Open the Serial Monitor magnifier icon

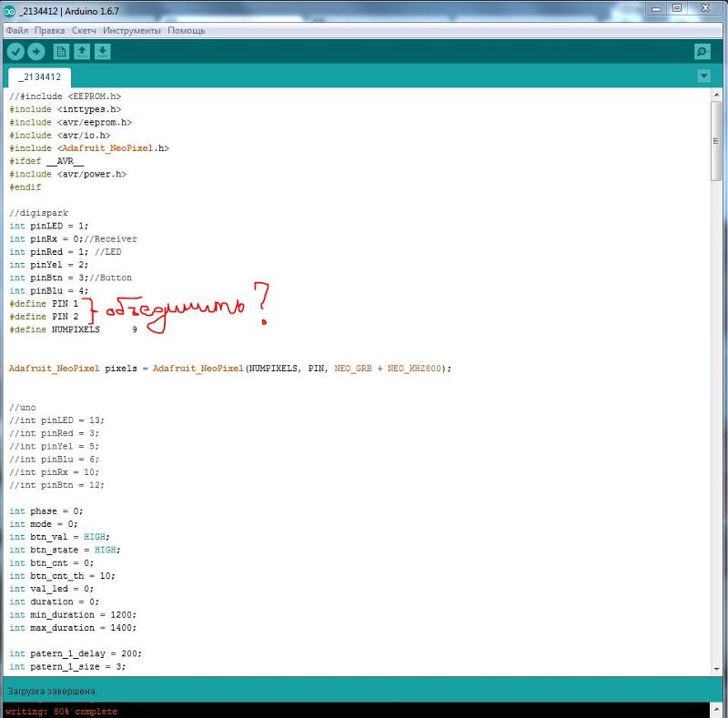(702, 52)
